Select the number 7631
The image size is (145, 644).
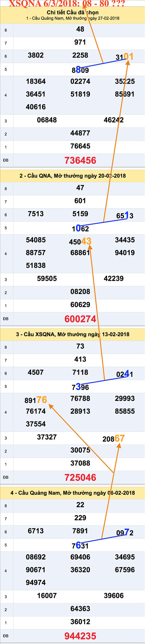tap(80, 545)
